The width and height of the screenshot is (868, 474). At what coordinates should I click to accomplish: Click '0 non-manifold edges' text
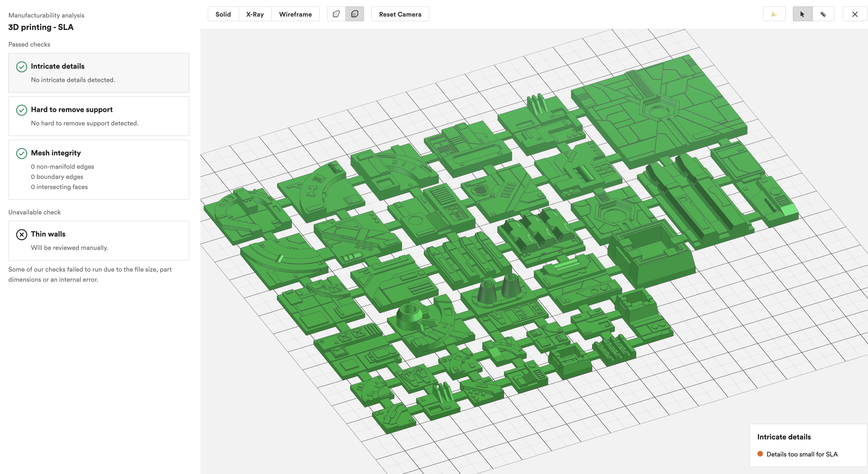pyautogui.click(x=62, y=166)
